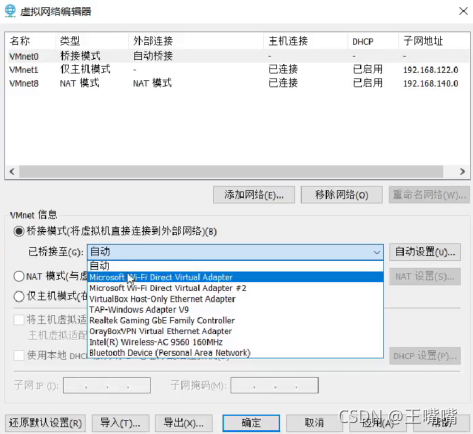Viewport: 473px width, 434px height.
Task: Click the network list horizontal scrollbar thumb
Action: point(231,172)
